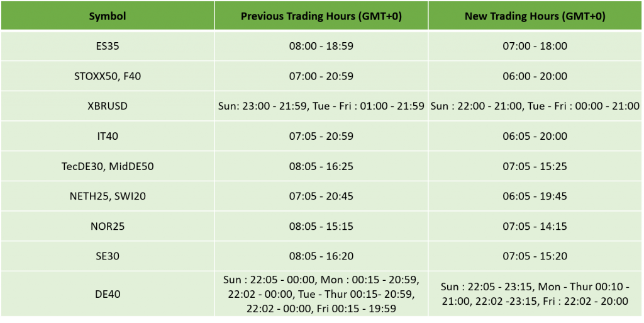Click the ES35 symbol cell

tap(108, 46)
